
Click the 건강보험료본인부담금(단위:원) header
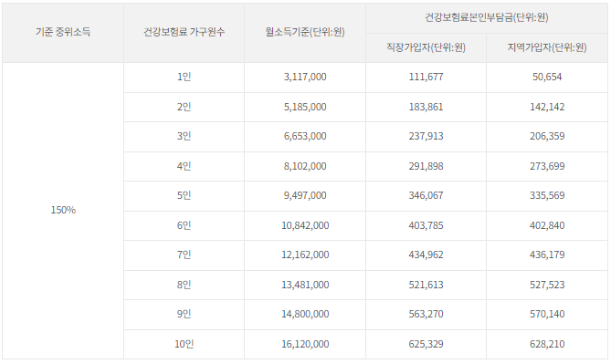point(487,17)
